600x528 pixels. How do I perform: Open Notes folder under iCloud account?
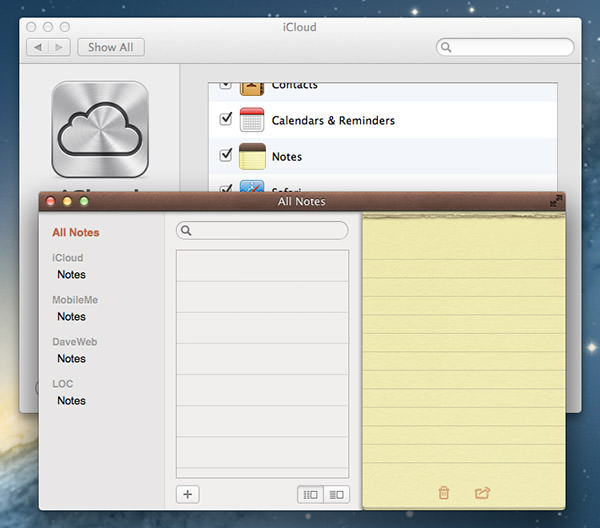pos(72,274)
